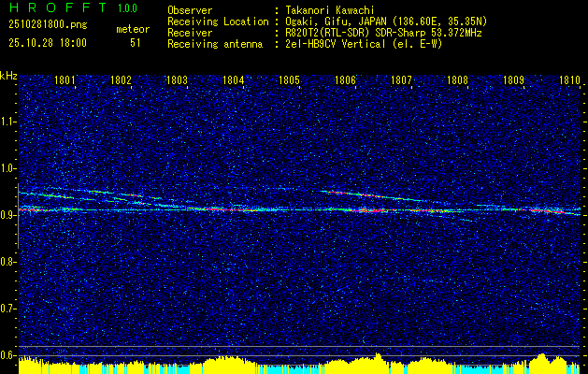Select the 0.6 frequency axis label
The width and height of the screenshot is (588, 374).
[9, 355]
